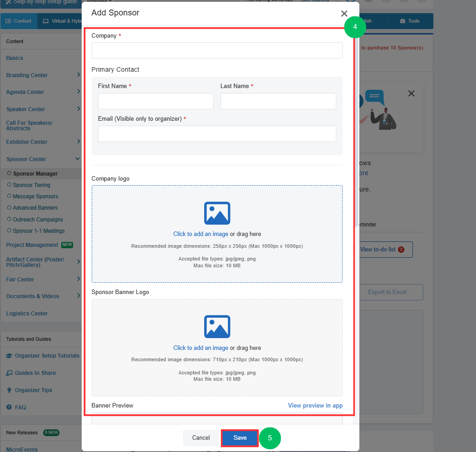Open Organizer Tips
Screen dimensions: 476x452
34,390
